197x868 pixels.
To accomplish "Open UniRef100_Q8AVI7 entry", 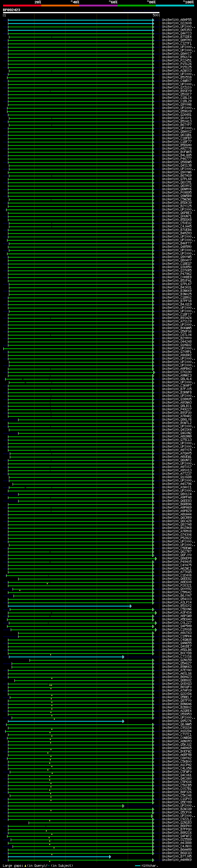I will [177, 54].
